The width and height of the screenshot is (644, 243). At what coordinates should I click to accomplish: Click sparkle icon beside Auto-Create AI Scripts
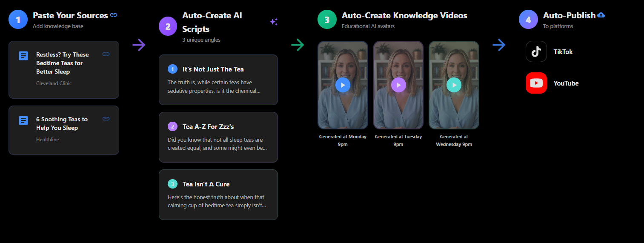click(274, 22)
